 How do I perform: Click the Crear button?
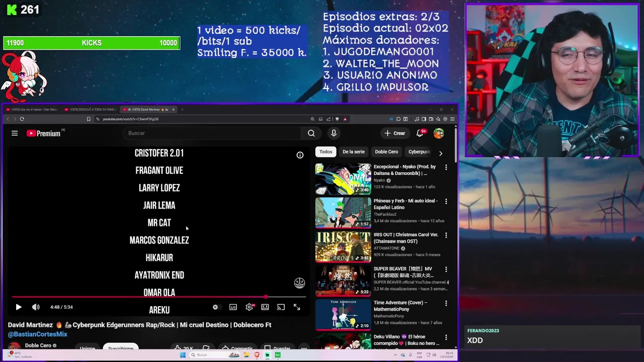[395, 133]
